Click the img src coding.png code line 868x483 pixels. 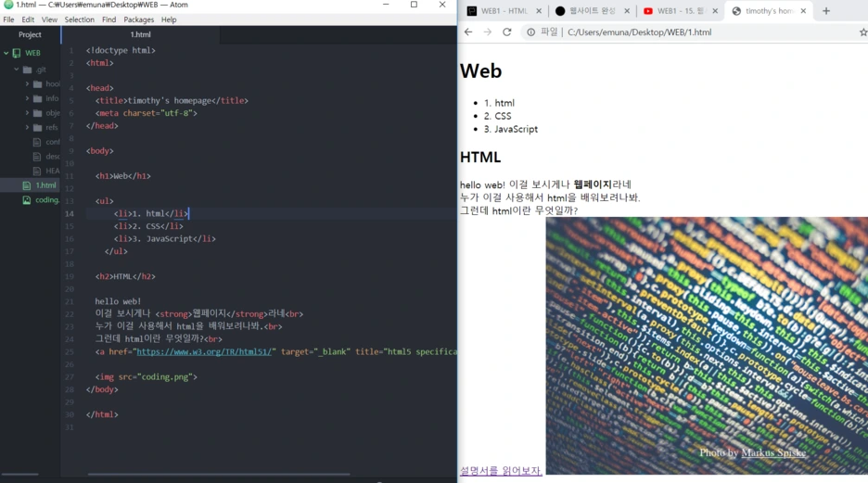pos(147,376)
